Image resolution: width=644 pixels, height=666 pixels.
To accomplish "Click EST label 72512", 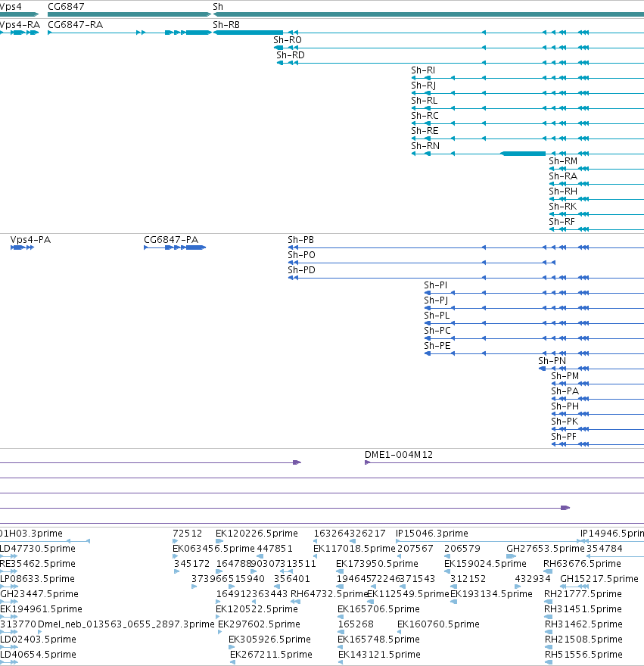I will pyautogui.click(x=188, y=534).
